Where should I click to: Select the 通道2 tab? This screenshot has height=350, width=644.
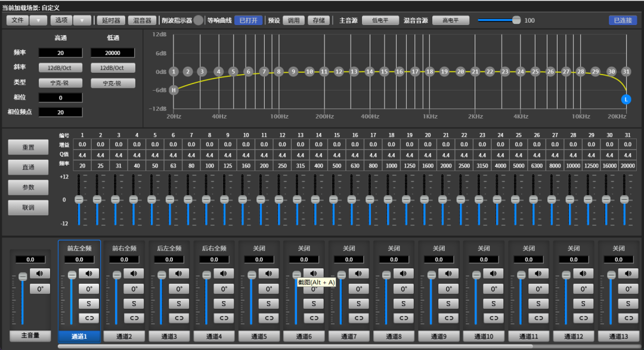124,336
